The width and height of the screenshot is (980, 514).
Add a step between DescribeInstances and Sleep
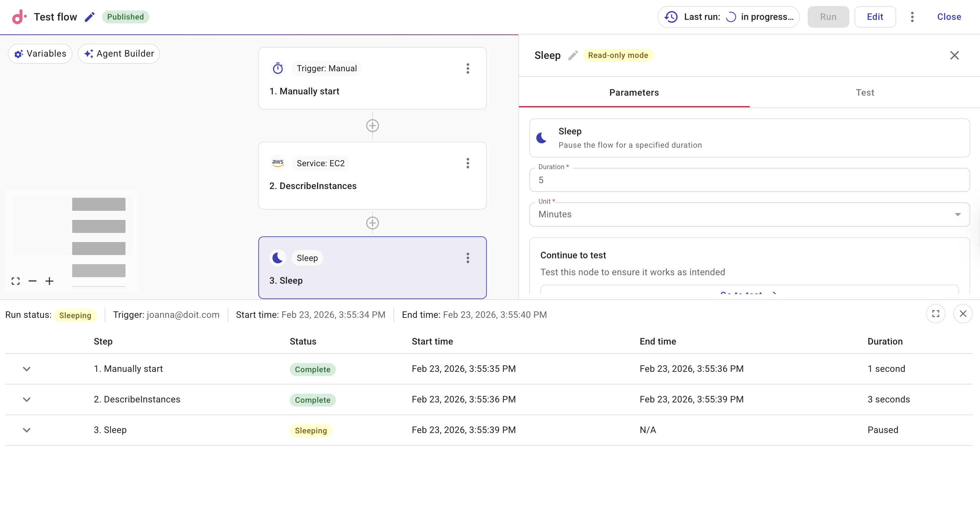tap(372, 223)
